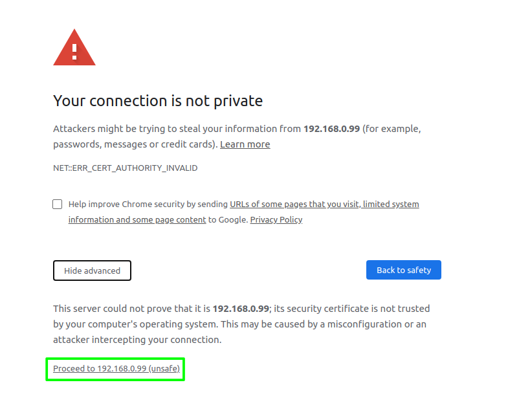Collapse details with Hide advanced button

pos(92,271)
